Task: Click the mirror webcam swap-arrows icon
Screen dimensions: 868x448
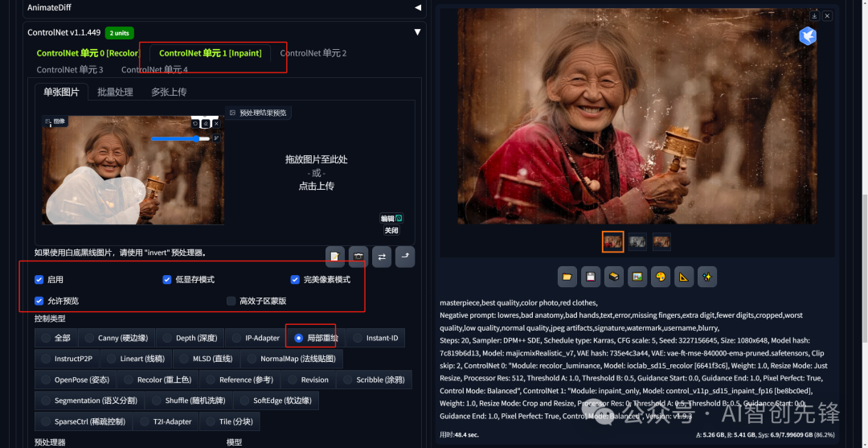Action: point(382,257)
